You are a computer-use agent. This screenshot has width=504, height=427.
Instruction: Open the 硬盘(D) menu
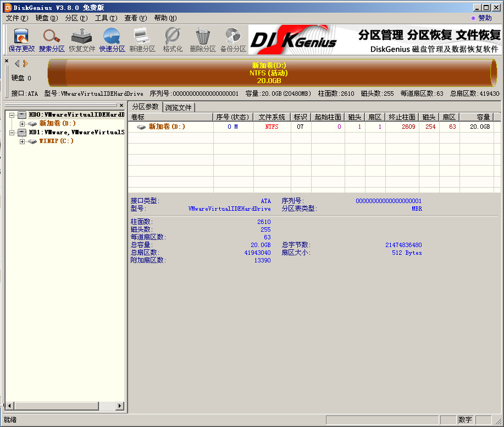tap(47, 18)
